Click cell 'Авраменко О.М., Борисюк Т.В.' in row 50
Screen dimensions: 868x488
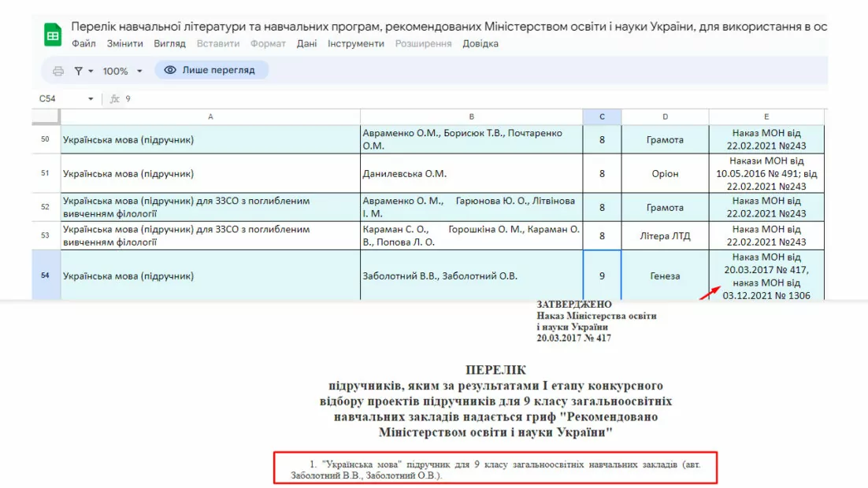(x=472, y=139)
